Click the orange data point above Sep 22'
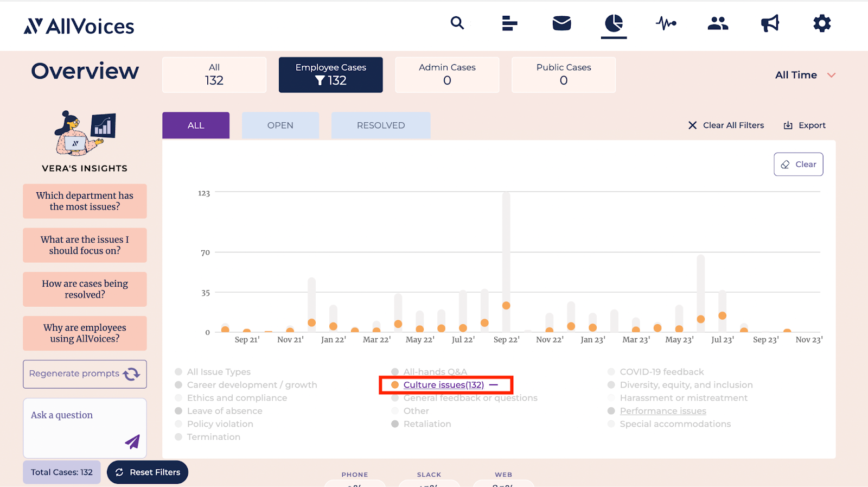 coord(506,306)
